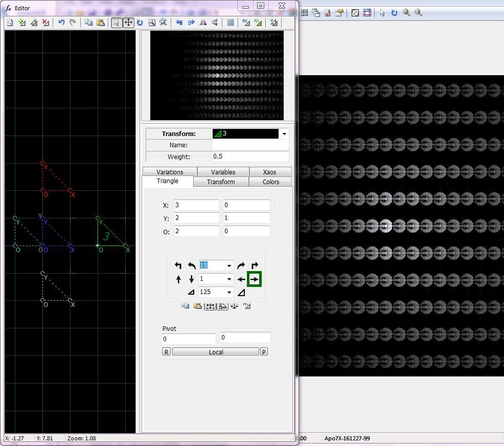Move the triangle up
Viewport: 504px width, 446px height.
(x=178, y=279)
